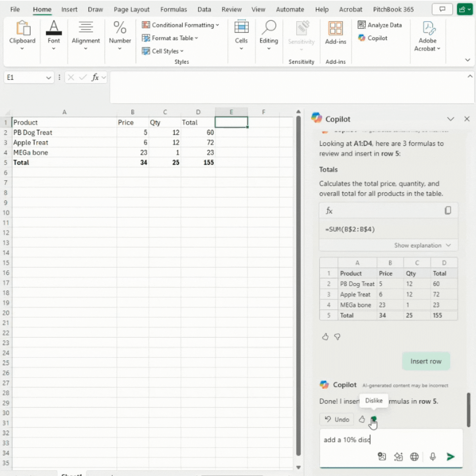Click the Copilot ribbon button
This screenshot has width=476, height=476.
373,38
